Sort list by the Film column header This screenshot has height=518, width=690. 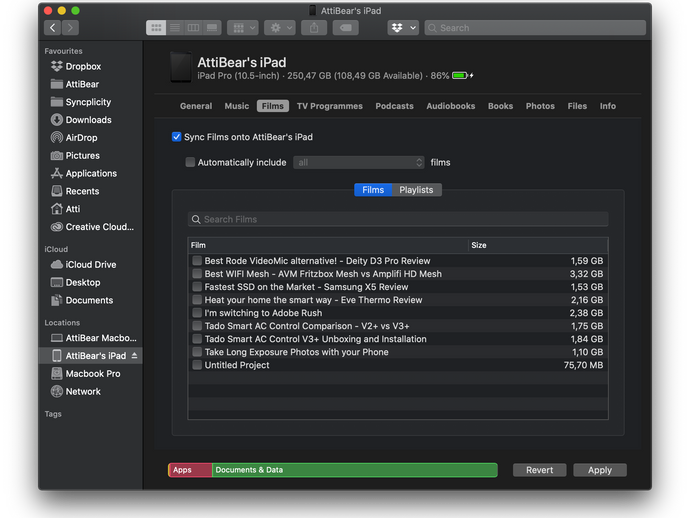[x=328, y=245]
